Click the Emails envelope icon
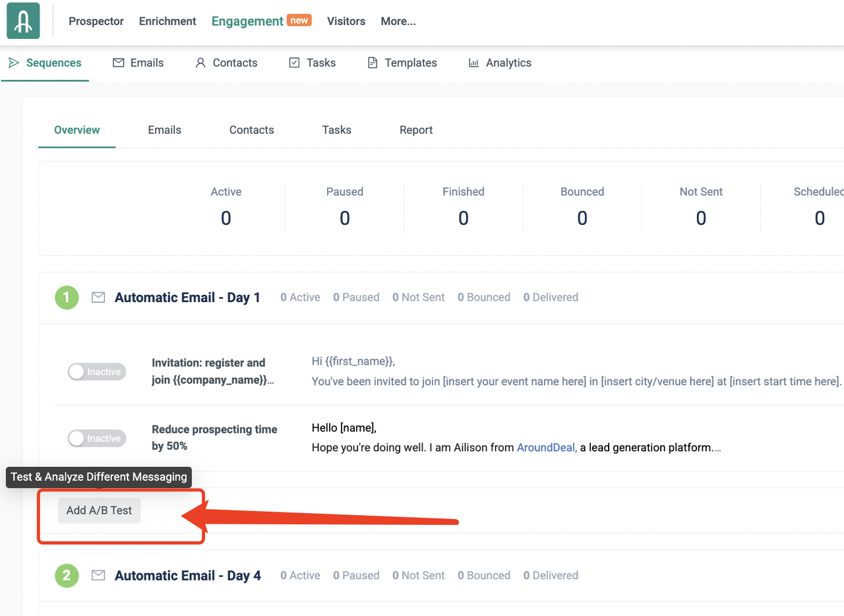 click(x=119, y=63)
